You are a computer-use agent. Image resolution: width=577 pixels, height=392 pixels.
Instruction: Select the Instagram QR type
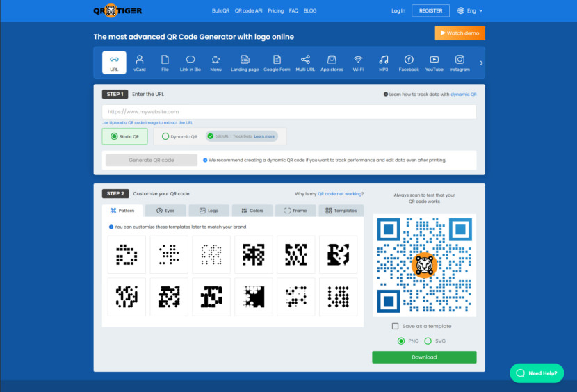click(x=460, y=63)
